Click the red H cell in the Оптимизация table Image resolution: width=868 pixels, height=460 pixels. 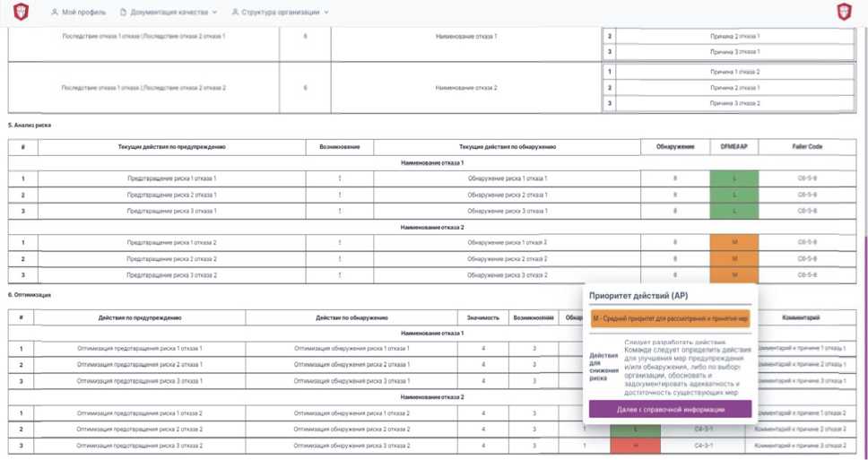(x=634, y=445)
